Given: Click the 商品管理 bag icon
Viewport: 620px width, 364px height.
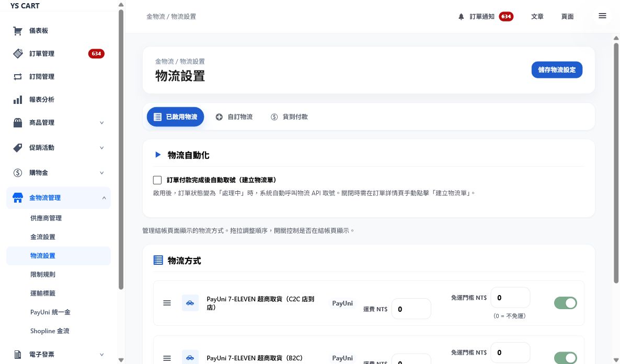Looking at the screenshot, I should (18, 123).
